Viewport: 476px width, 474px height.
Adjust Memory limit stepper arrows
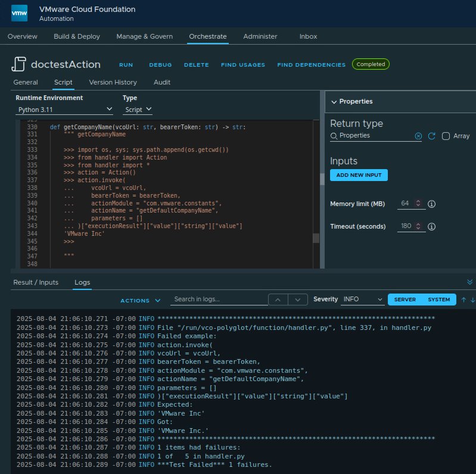[x=418, y=203]
